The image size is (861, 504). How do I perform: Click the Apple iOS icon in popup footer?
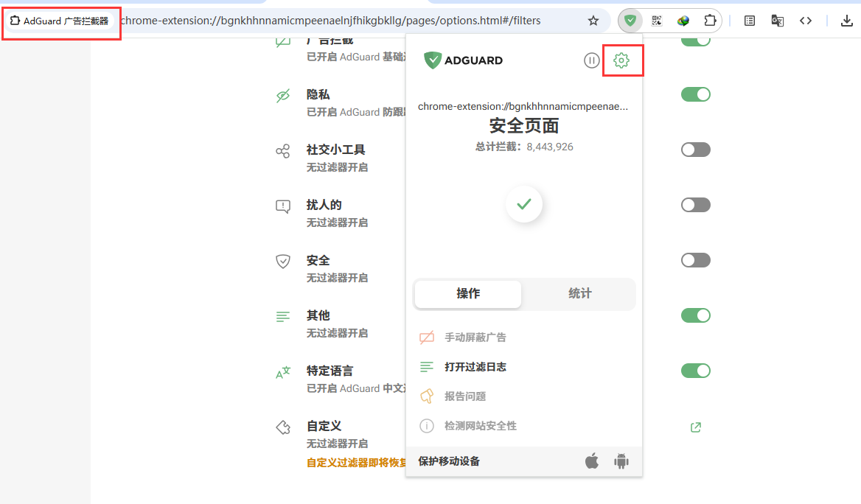click(592, 461)
